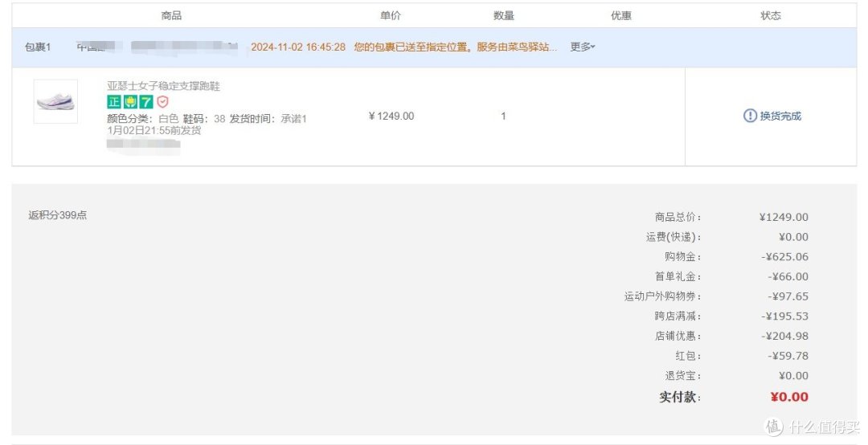The image size is (868, 445).
Task: Click the 优惠 column header
Action: click(x=621, y=15)
